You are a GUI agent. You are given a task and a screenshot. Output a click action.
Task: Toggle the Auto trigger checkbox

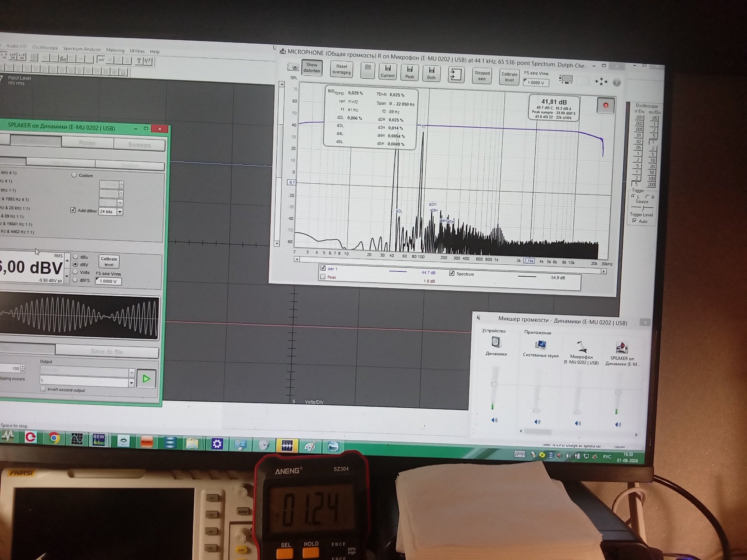(x=635, y=221)
